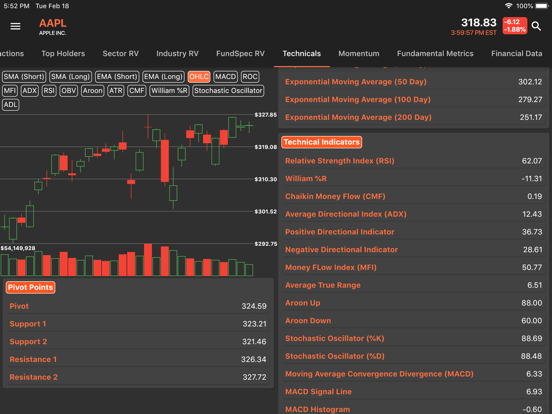The width and height of the screenshot is (552, 414).
Task: Switch to the Sector RV tab
Action: point(120,54)
